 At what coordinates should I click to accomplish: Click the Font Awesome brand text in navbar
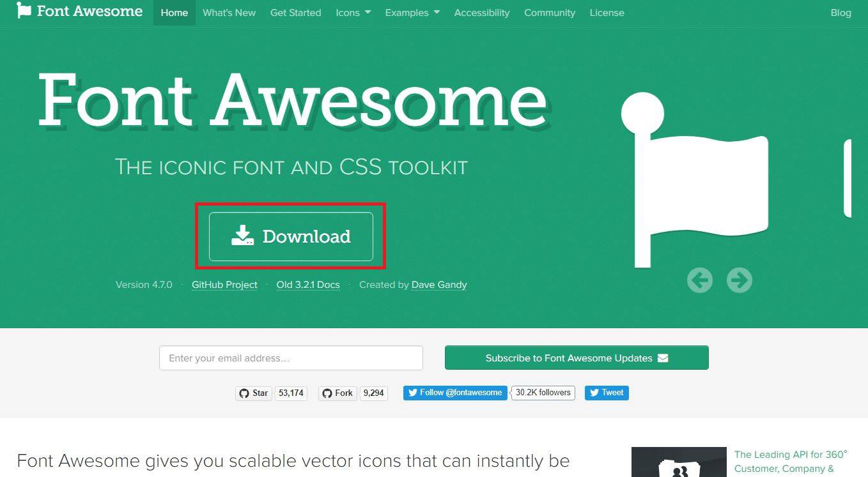89,11
